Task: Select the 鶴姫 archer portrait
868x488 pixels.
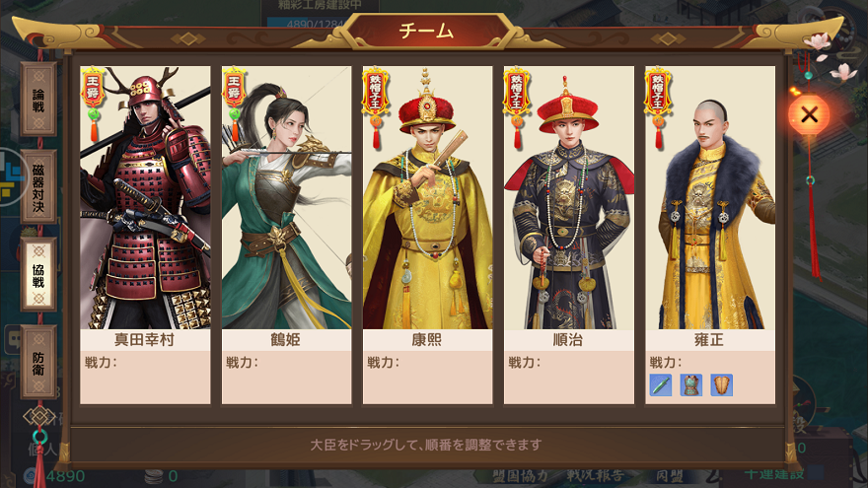Action: point(286,197)
